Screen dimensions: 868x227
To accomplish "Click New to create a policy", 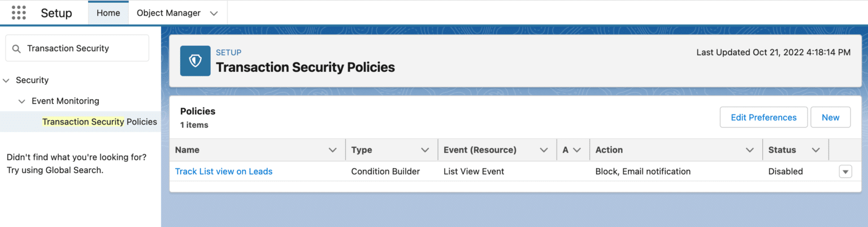I will (x=830, y=117).
